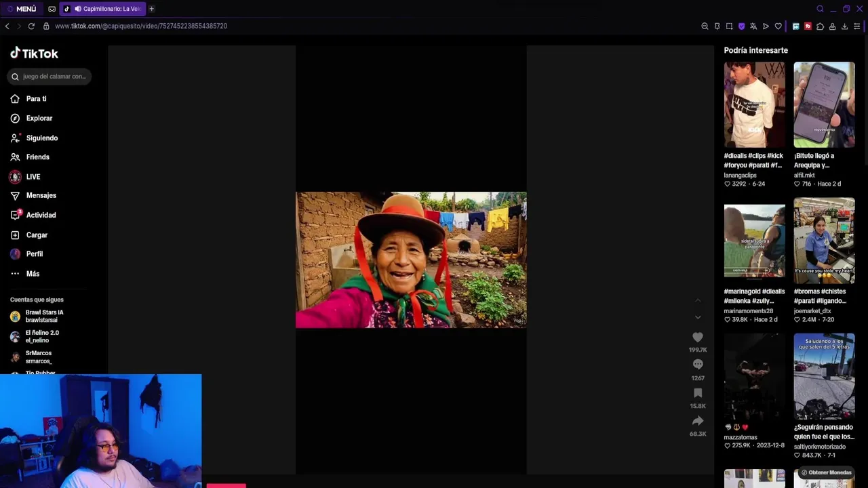Click the send/flow arrow icon
868x488 pixels.
tap(766, 26)
